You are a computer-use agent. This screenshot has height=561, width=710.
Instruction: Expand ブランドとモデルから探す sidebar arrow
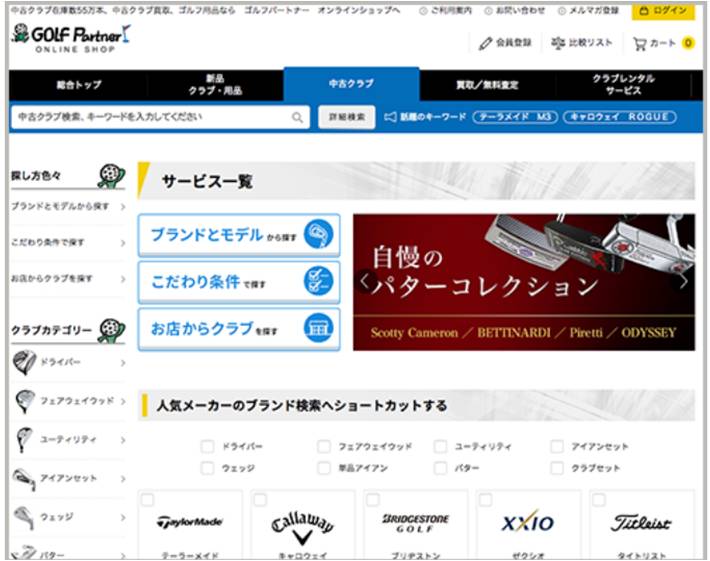click(x=123, y=207)
